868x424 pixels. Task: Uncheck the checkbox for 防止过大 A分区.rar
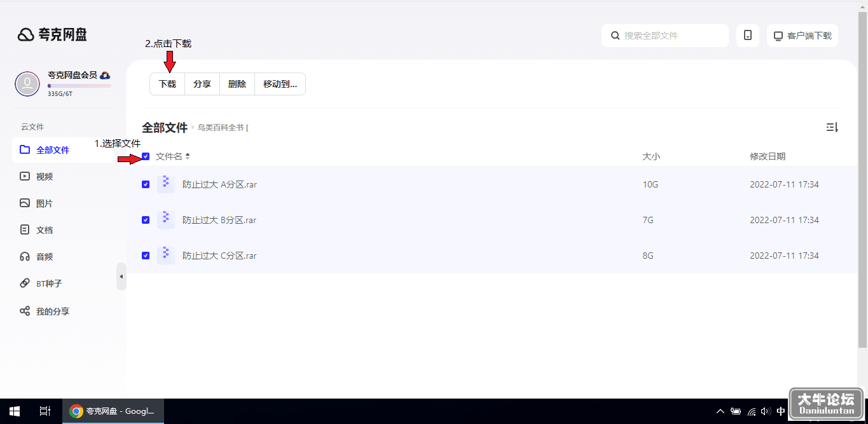coord(146,184)
